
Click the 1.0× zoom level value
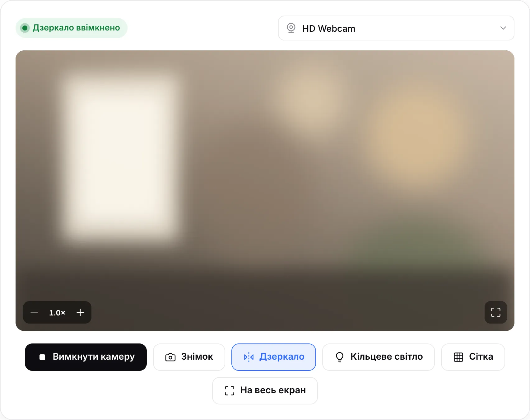[x=57, y=313]
